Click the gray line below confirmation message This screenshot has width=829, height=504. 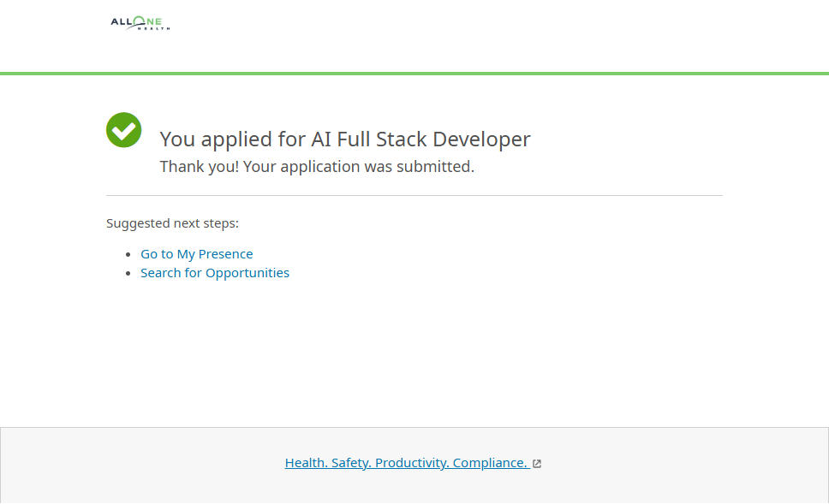(x=414, y=195)
